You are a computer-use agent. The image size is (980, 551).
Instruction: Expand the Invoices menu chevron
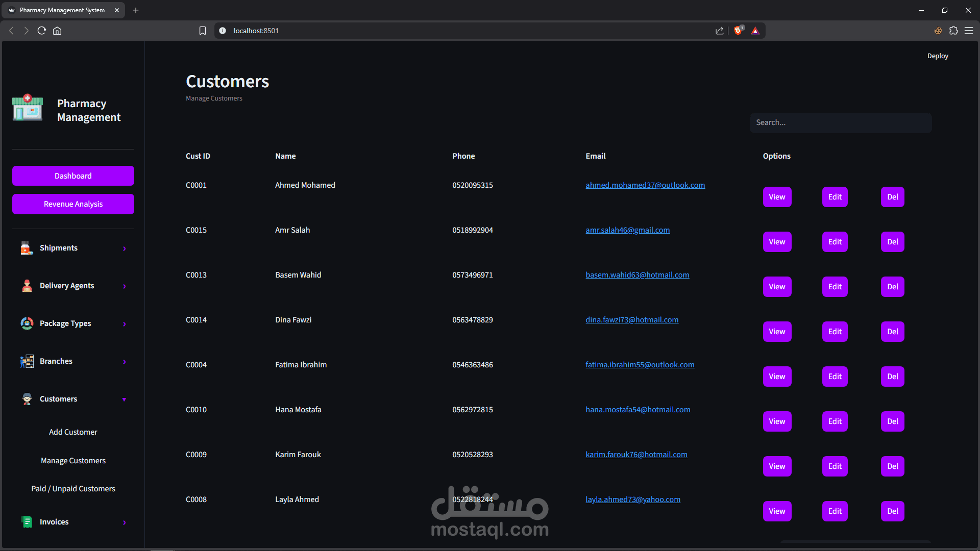click(x=124, y=522)
